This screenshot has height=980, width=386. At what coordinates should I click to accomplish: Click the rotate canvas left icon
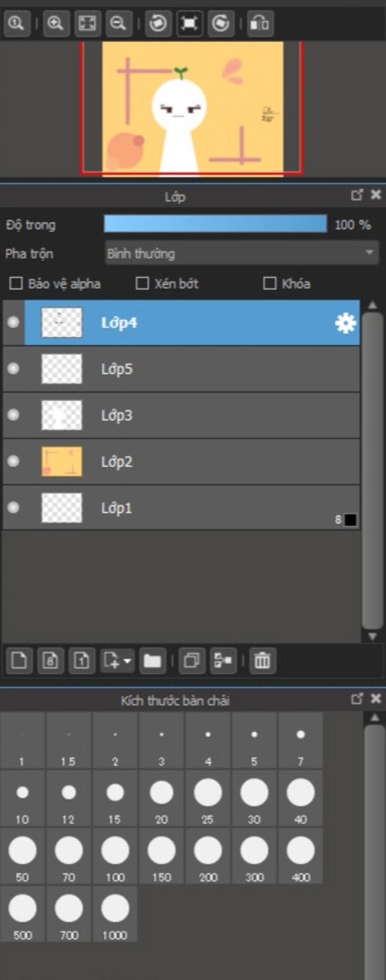coord(158,24)
